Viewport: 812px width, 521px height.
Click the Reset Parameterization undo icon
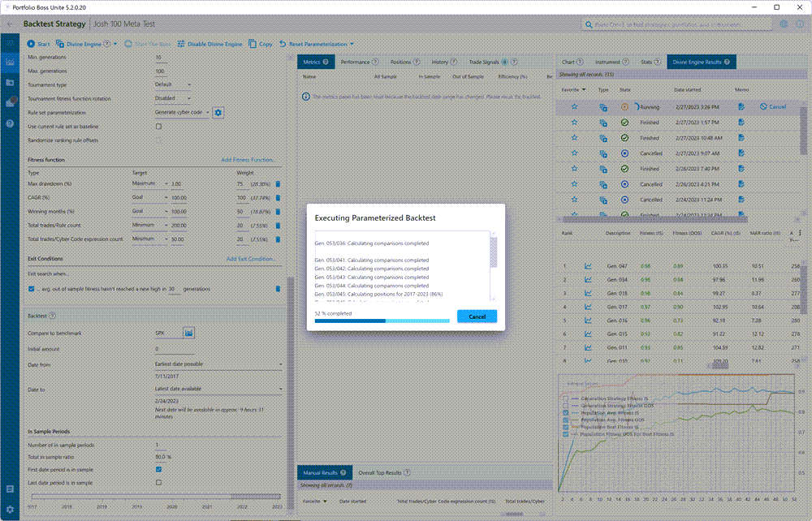click(283, 44)
